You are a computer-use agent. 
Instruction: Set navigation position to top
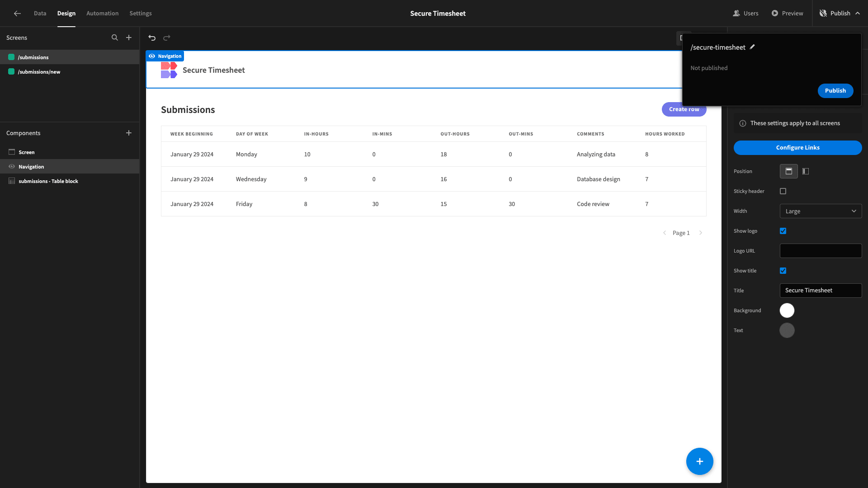click(x=789, y=171)
